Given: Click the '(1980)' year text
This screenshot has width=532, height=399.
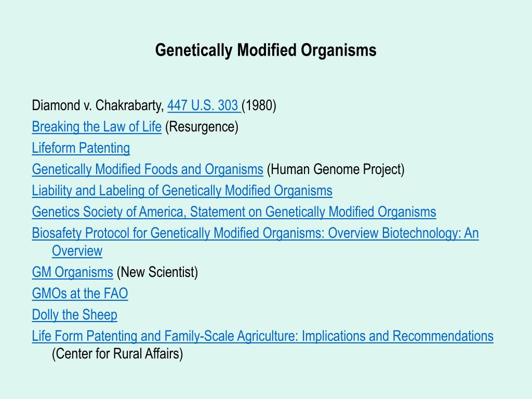Looking at the screenshot, I should pyautogui.click(x=259, y=105).
